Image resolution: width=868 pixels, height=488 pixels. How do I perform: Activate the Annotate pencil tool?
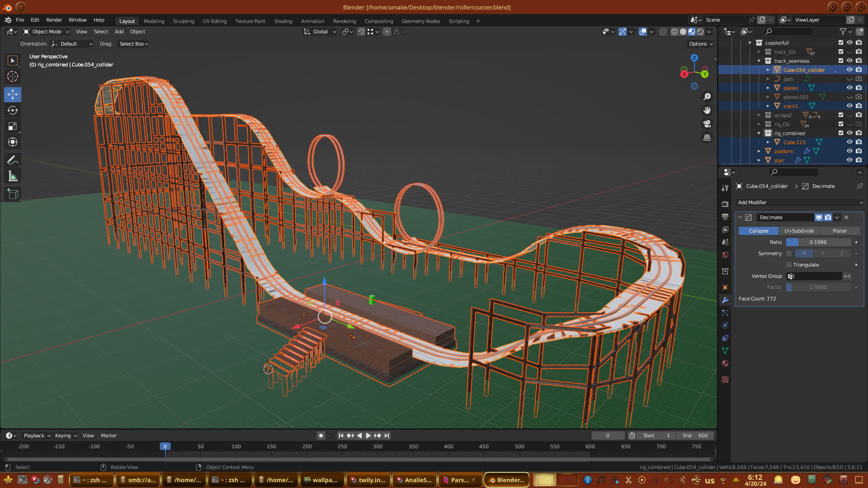coord(13,160)
